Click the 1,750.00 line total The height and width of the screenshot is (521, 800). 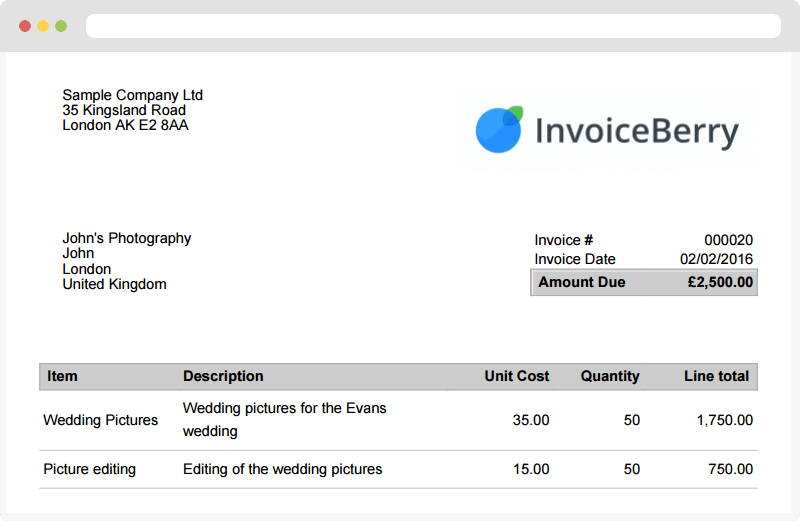coord(724,420)
